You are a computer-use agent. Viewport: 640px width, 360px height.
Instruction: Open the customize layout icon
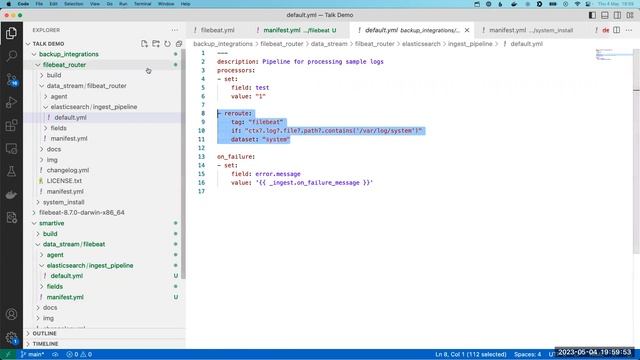tap(630, 15)
